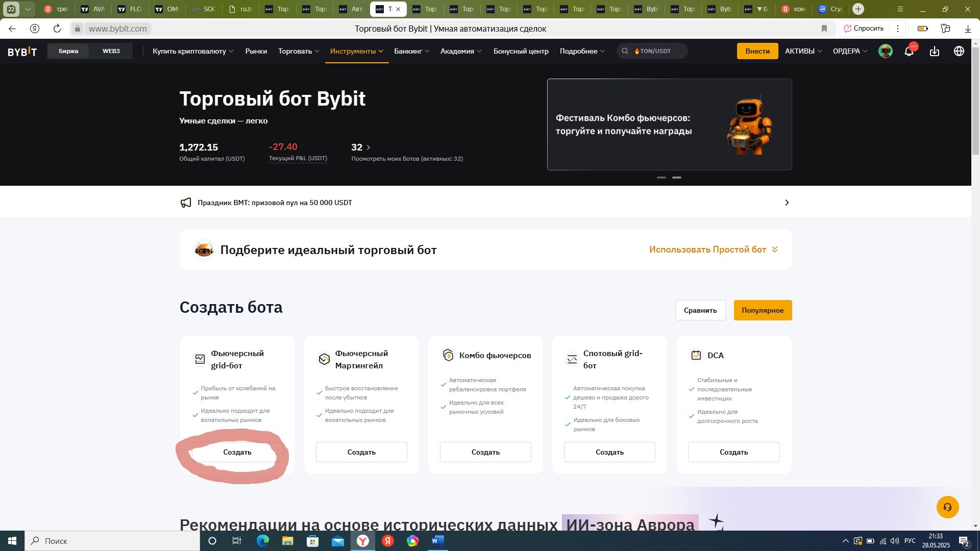Expand the Банкинг dropdown
The image size is (980, 551).
(411, 51)
